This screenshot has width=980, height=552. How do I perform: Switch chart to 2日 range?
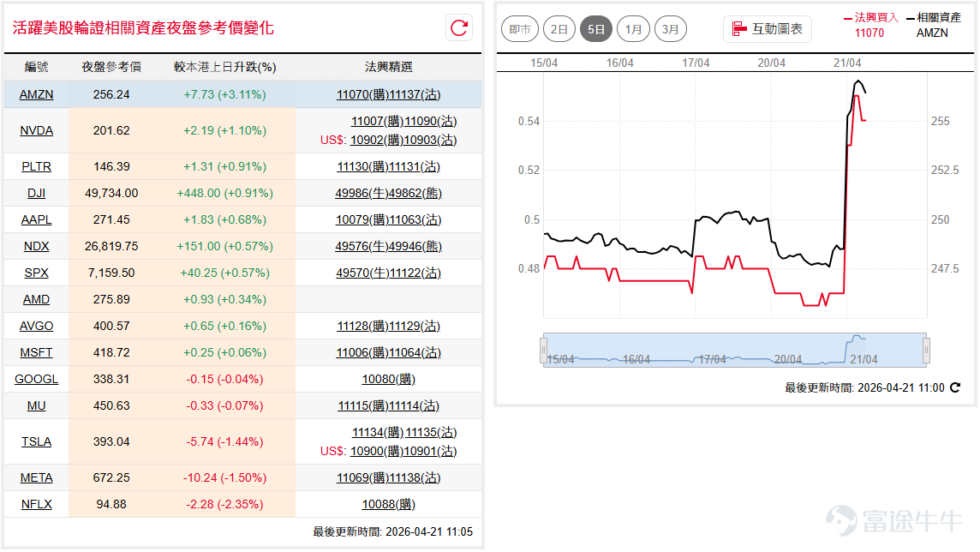click(559, 29)
